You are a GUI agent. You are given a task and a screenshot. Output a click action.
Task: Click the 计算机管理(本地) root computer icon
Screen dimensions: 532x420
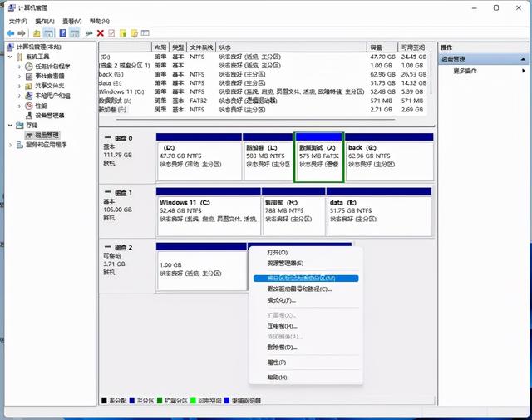[11, 47]
